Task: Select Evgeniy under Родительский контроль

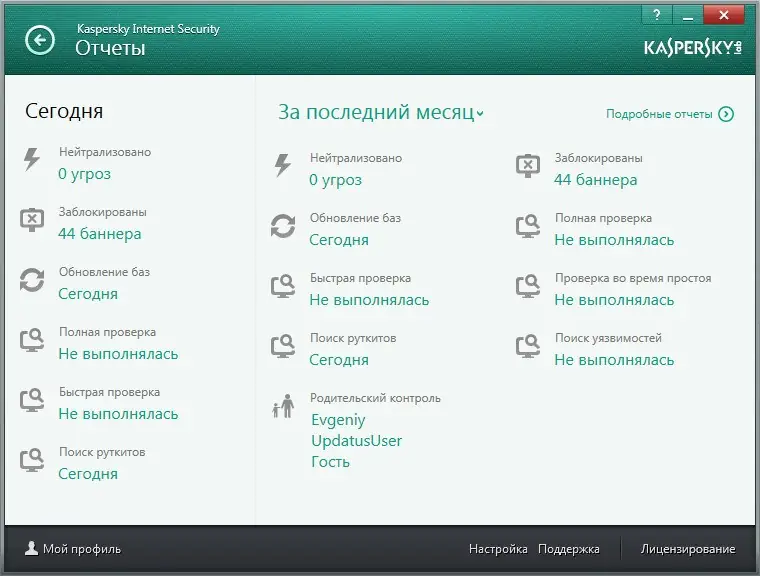Action: point(338,420)
